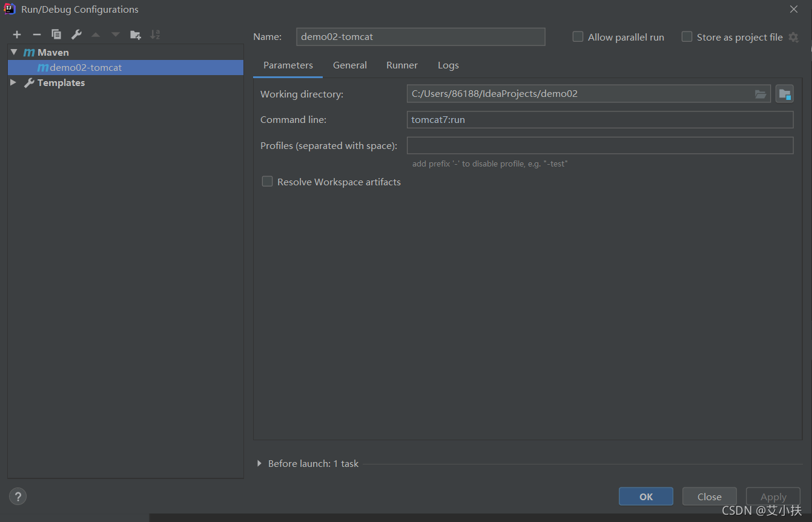Open the working directory browse folder icon
This screenshot has height=522, width=812.
point(761,94)
